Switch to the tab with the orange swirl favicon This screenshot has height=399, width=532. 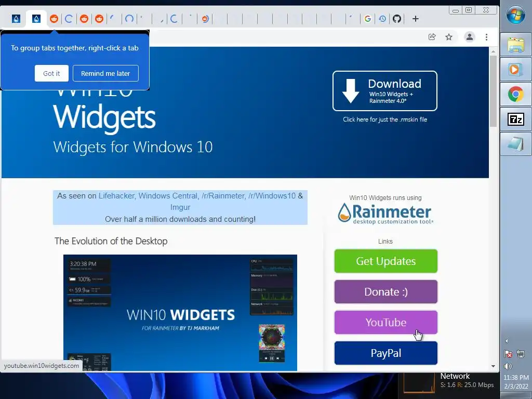(x=205, y=19)
